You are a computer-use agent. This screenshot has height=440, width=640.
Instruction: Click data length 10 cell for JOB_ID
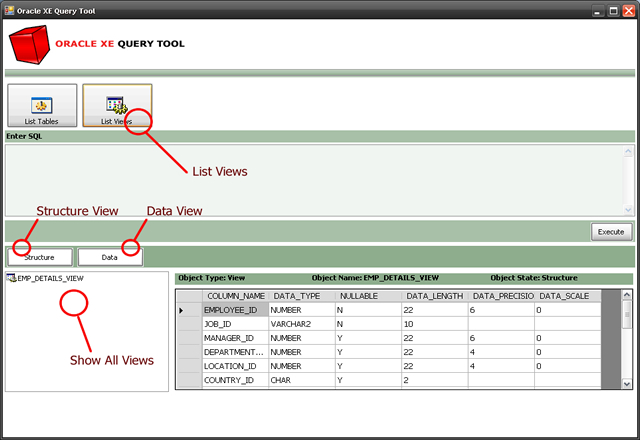(x=435, y=324)
